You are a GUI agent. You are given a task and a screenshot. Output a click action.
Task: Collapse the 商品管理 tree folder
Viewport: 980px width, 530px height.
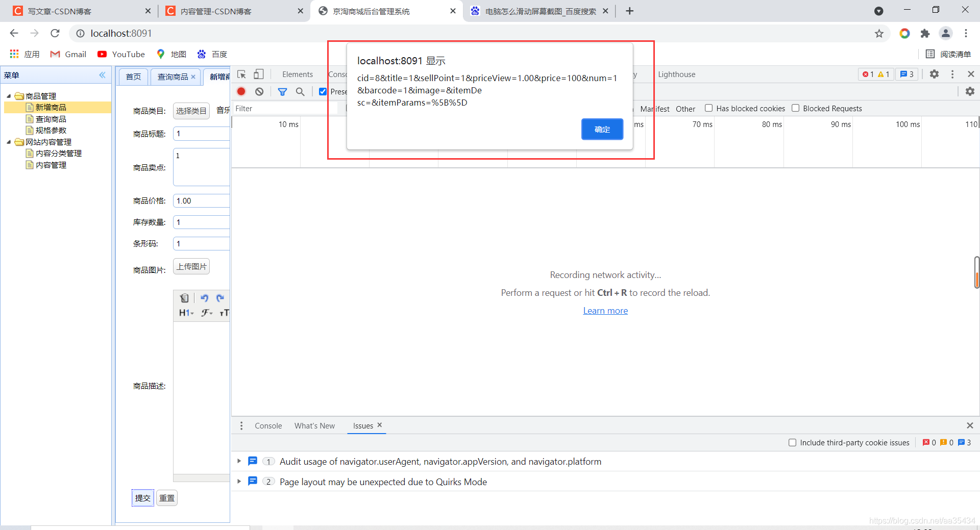pos(9,96)
